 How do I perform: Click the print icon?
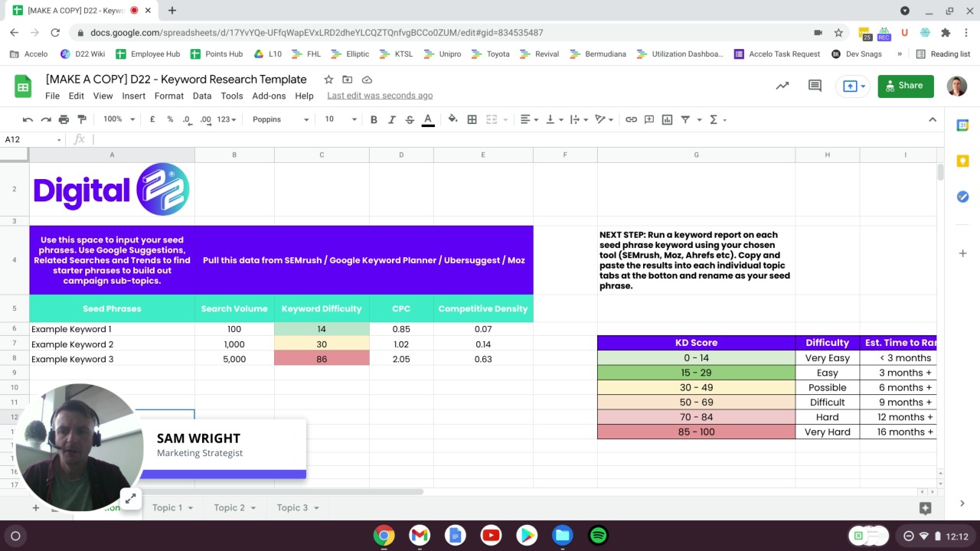pyautogui.click(x=64, y=119)
